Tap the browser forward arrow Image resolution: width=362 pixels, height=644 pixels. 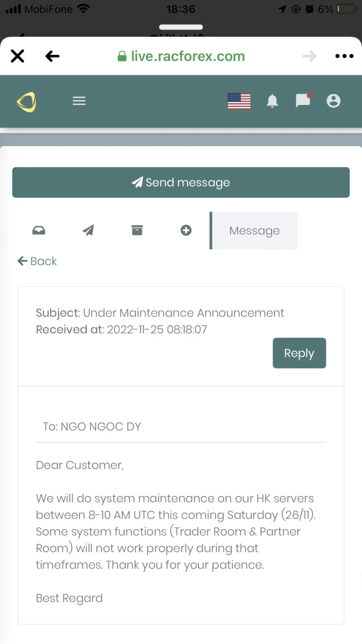[310, 56]
